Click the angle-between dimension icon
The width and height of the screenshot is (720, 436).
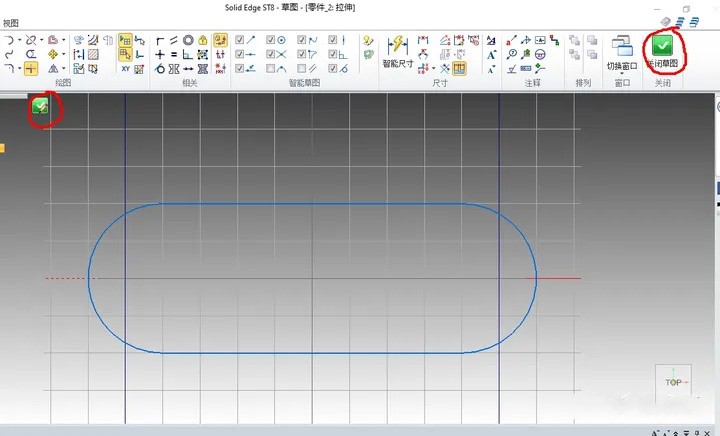click(423, 55)
